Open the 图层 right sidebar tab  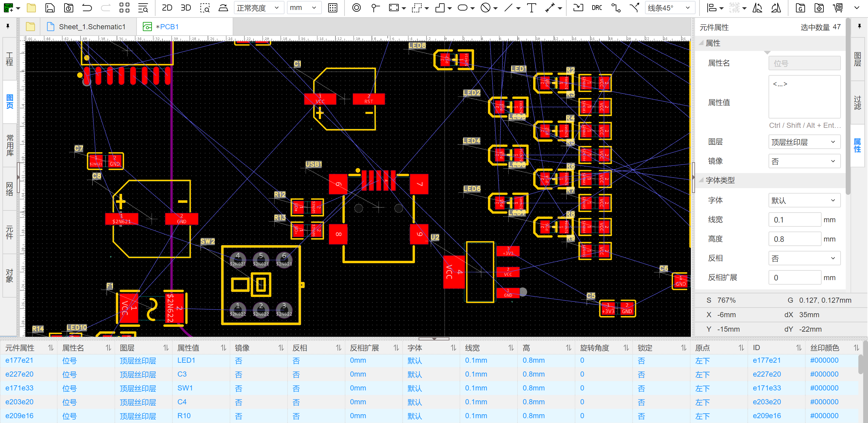coord(857,59)
